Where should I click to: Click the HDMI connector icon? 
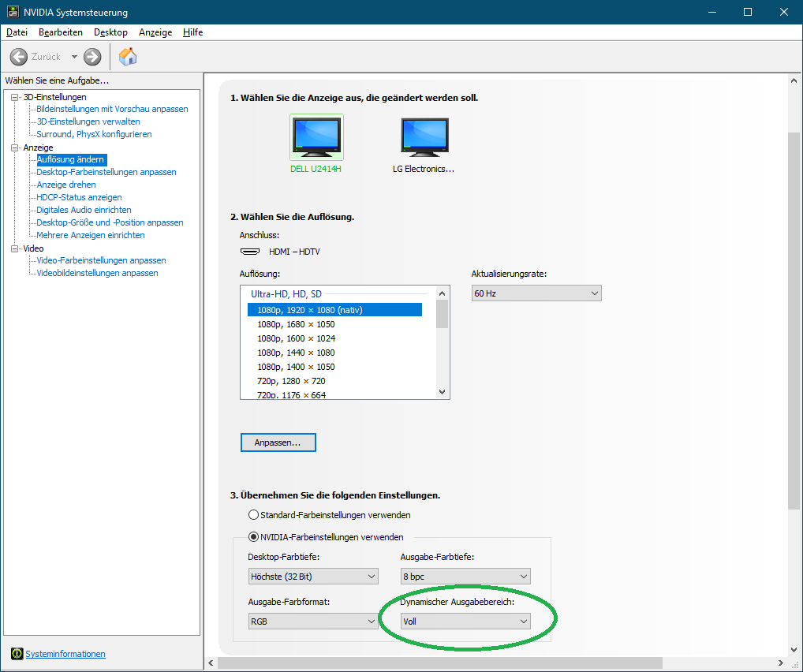250,252
